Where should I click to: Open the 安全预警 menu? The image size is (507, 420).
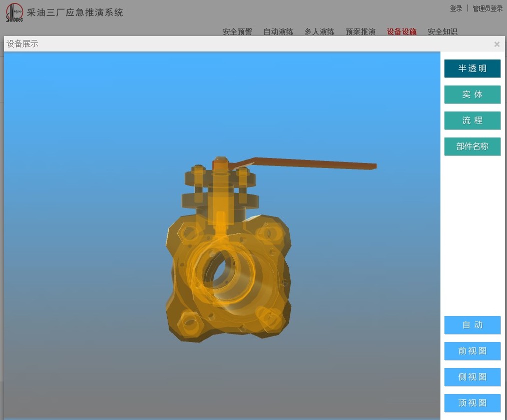click(237, 31)
